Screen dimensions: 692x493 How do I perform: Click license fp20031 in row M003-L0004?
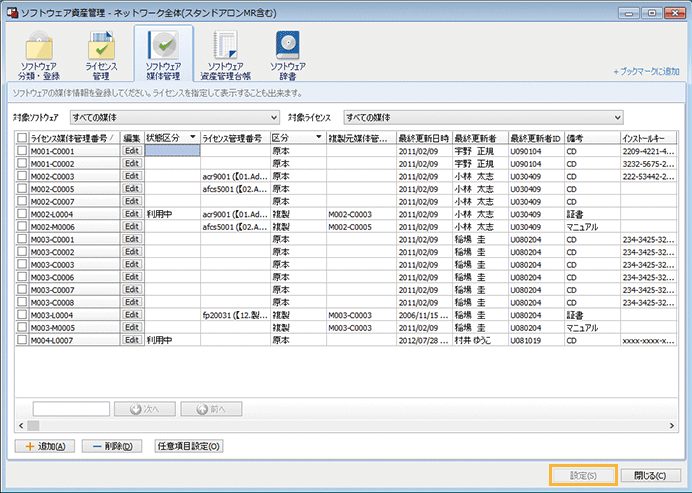pos(235,315)
